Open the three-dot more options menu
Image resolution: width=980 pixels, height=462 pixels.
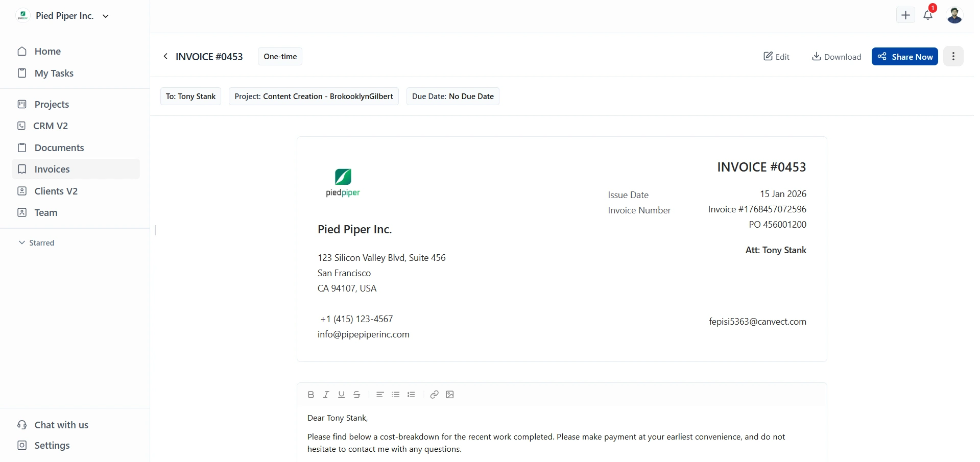pyautogui.click(x=953, y=57)
